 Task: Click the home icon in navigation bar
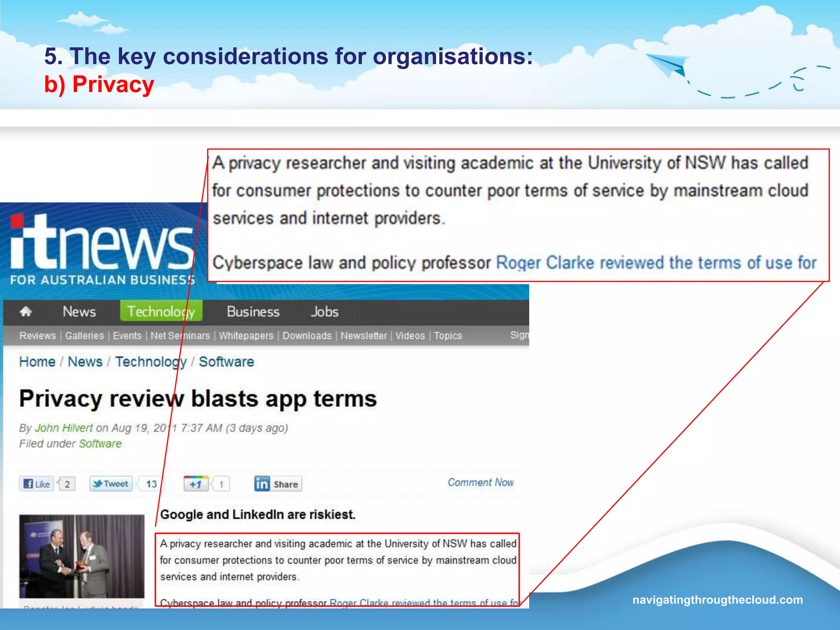click(x=26, y=312)
